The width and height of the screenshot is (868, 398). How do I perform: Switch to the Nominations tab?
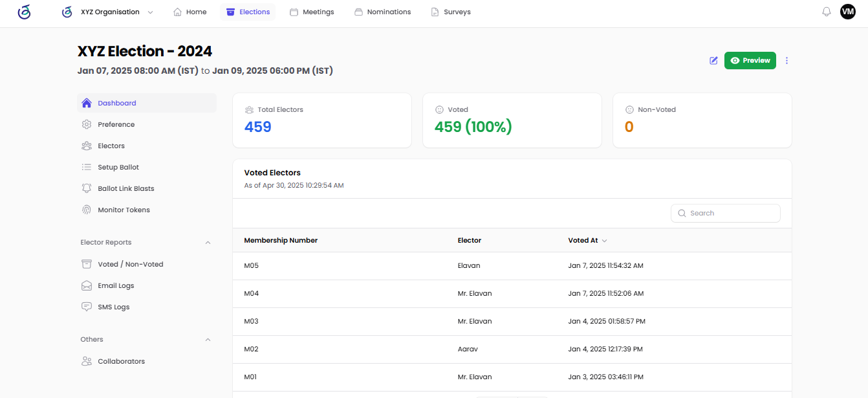(382, 12)
